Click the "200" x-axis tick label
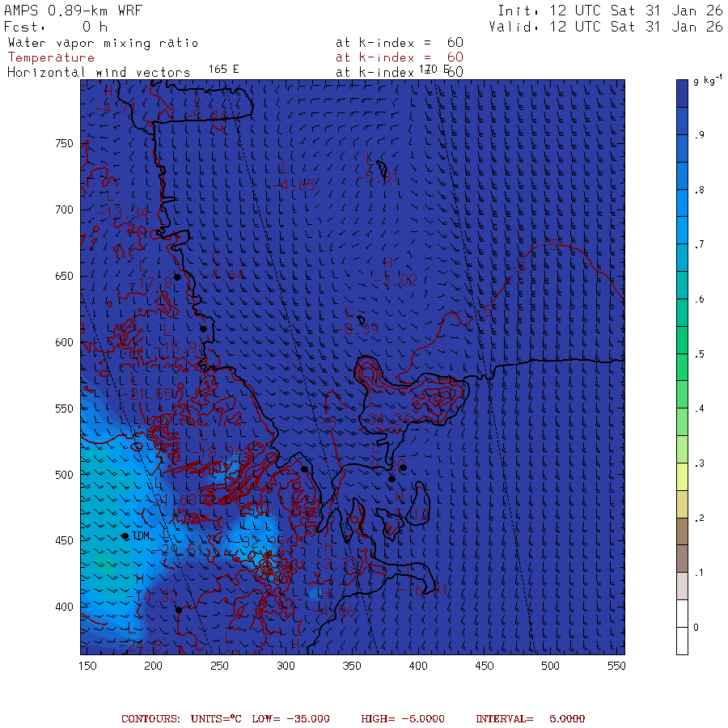 [x=153, y=666]
